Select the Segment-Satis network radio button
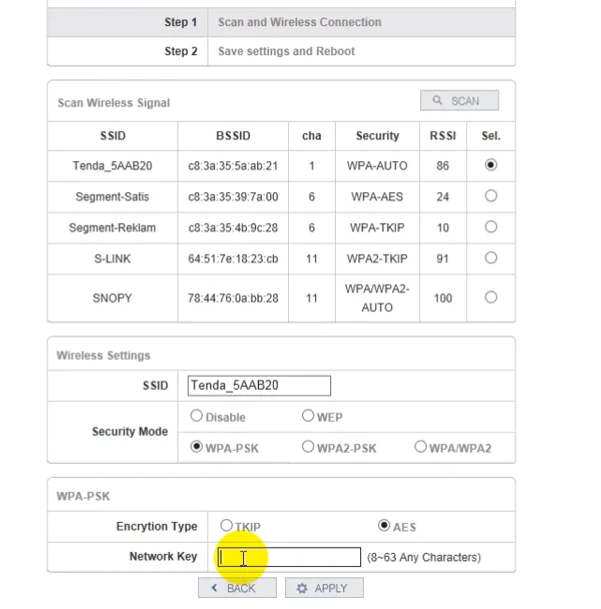Image resolution: width=601 pixels, height=609 pixels. tap(491, 196)
